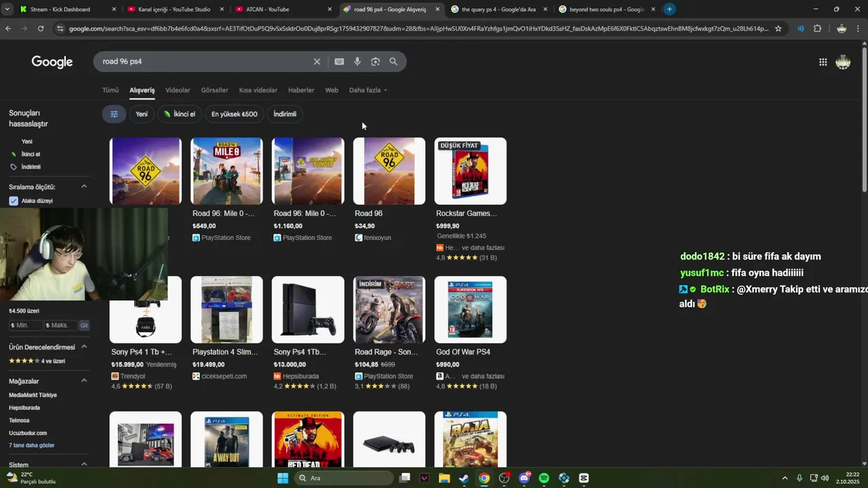Clear the search box with the X icon

(317, 62)
